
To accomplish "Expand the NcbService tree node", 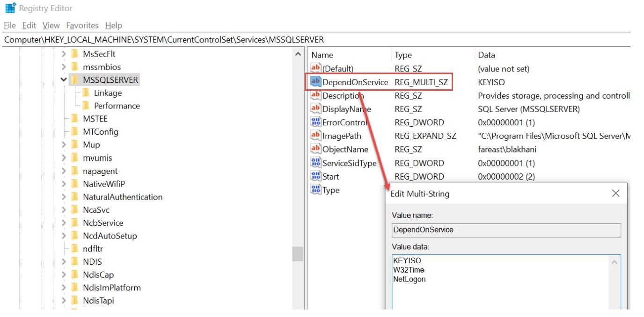I will 64,223.
